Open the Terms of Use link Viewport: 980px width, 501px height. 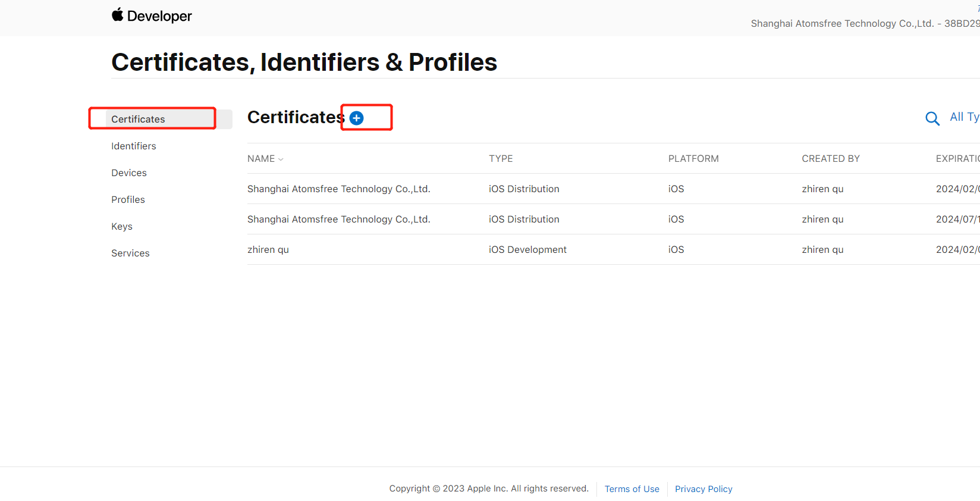(632, 489)
